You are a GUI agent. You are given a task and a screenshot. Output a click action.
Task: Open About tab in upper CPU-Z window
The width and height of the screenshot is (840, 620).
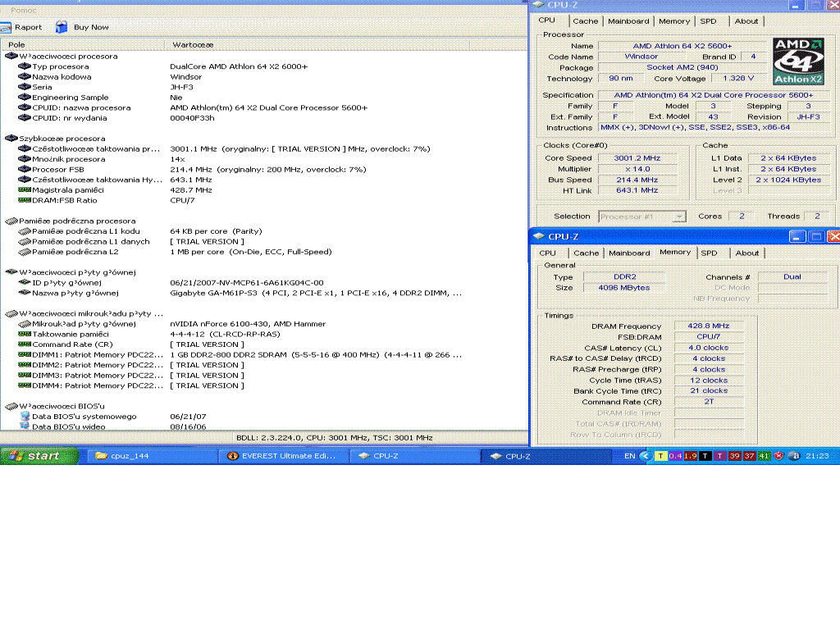tap(746, 21)
